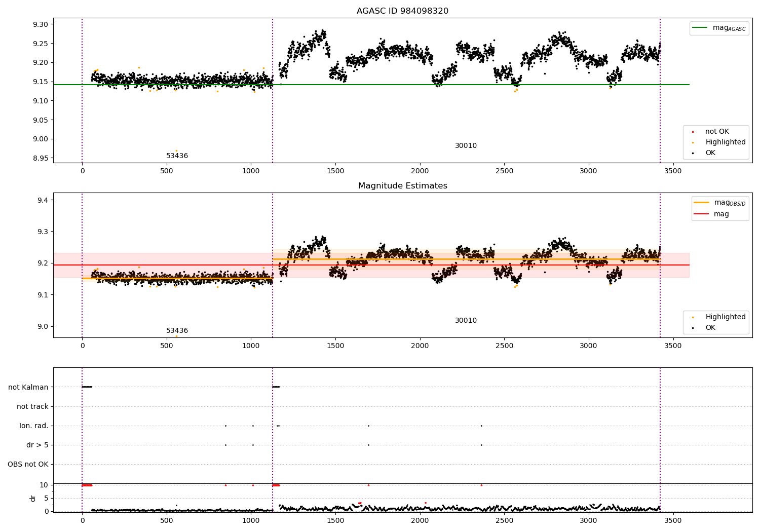Screen dimensions: 760x532
Task: Click the '9.4' y-axis tick in the Magnitude Estimates plot
Action: tap(43, 200)
